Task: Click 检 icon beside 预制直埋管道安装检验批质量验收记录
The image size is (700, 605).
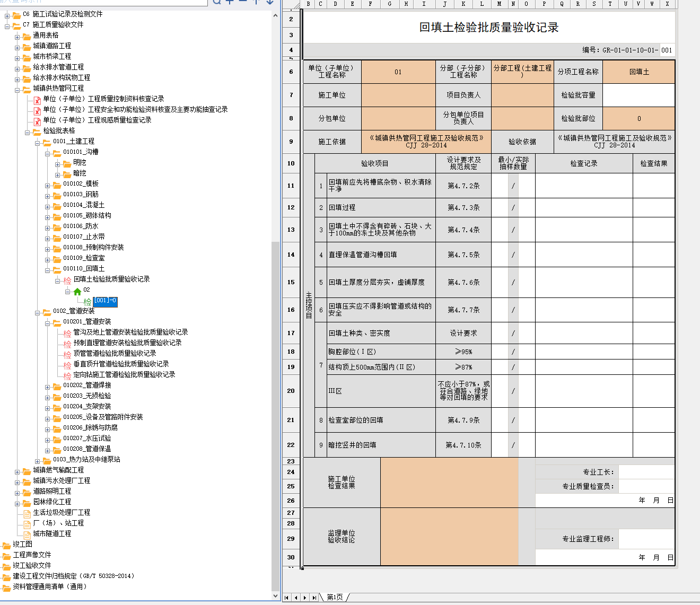Action: (67, 344)
